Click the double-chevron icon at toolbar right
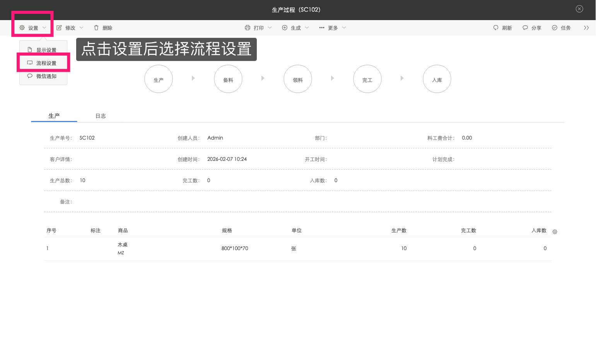This screenshot has width=596, height=364. click(586, 27)
